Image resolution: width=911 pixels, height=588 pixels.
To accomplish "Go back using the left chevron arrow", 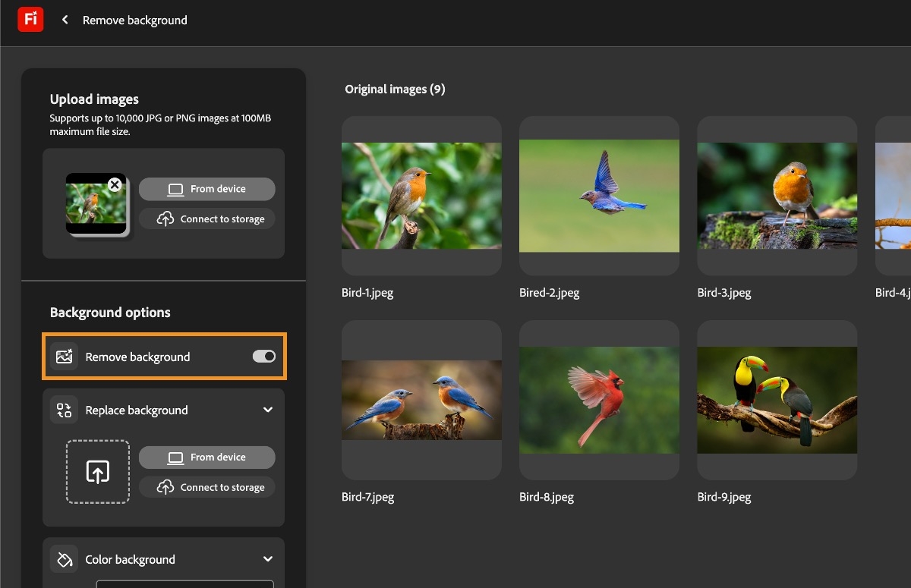I will pyautogui.click(x=65, y=20).
